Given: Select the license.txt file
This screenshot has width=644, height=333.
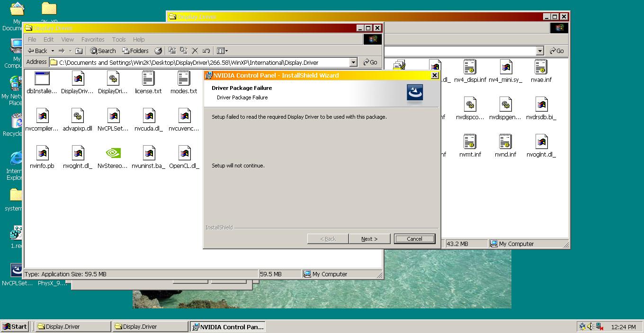Looking at the screenshot, I should pos(148,83).
